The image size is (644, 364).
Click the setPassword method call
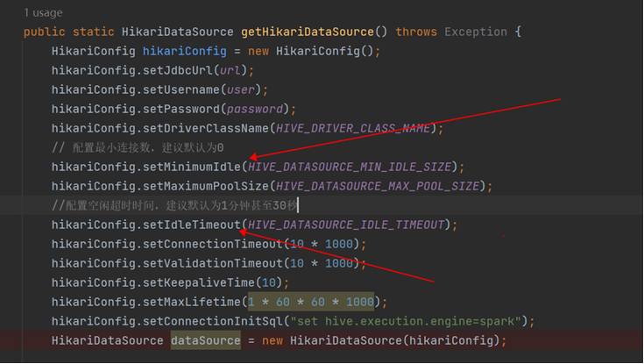[x=181, y=109]
